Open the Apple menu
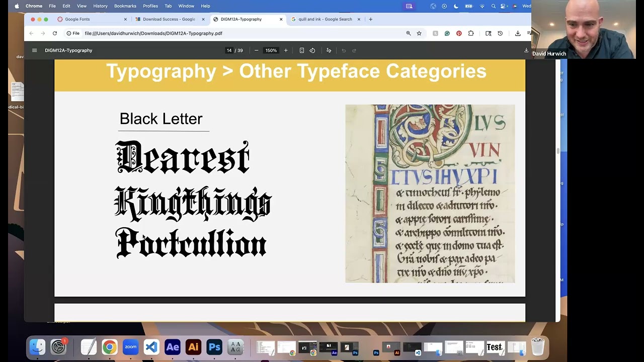Screen dimensions: 644x362 coord(17,6)
